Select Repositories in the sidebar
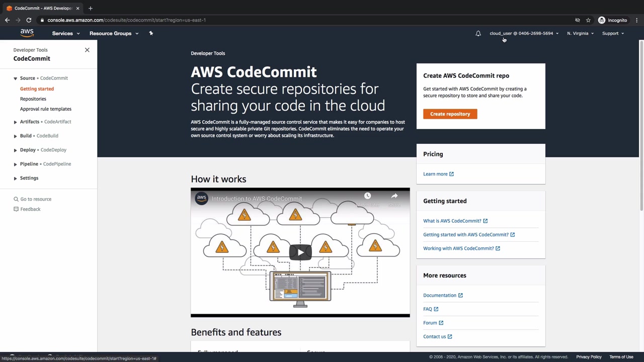Viewport: 644px width, 362px height. click(x=33, y=99)
